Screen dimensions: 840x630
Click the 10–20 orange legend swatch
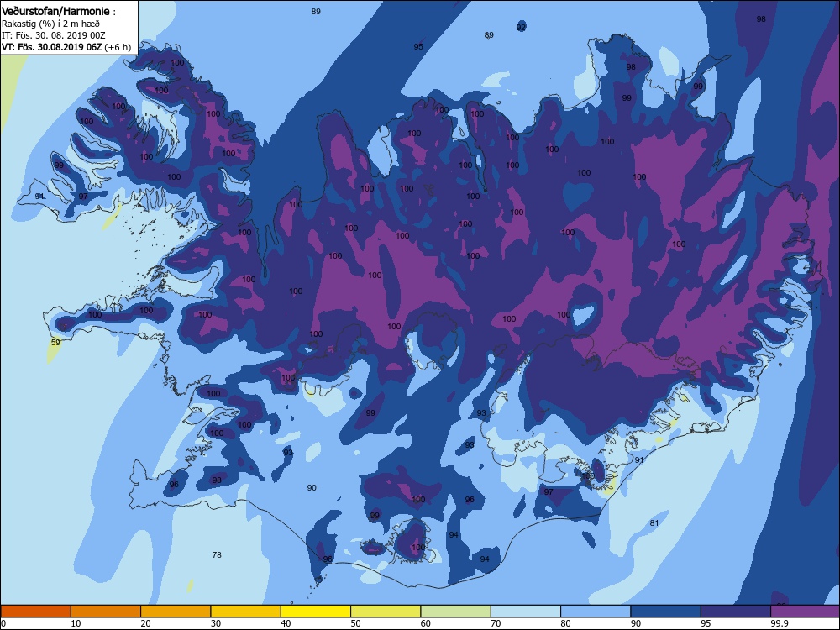click(x=106, y=612)
